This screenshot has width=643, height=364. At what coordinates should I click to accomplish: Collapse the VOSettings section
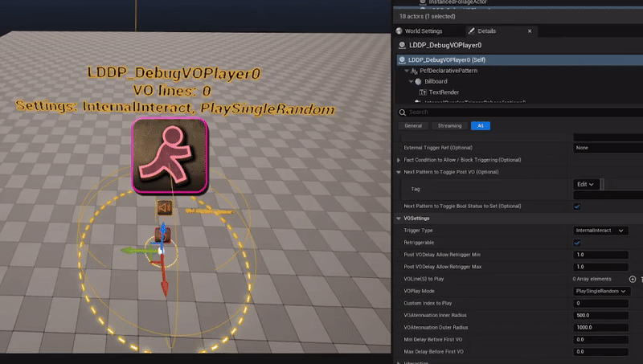click(399, 219)
